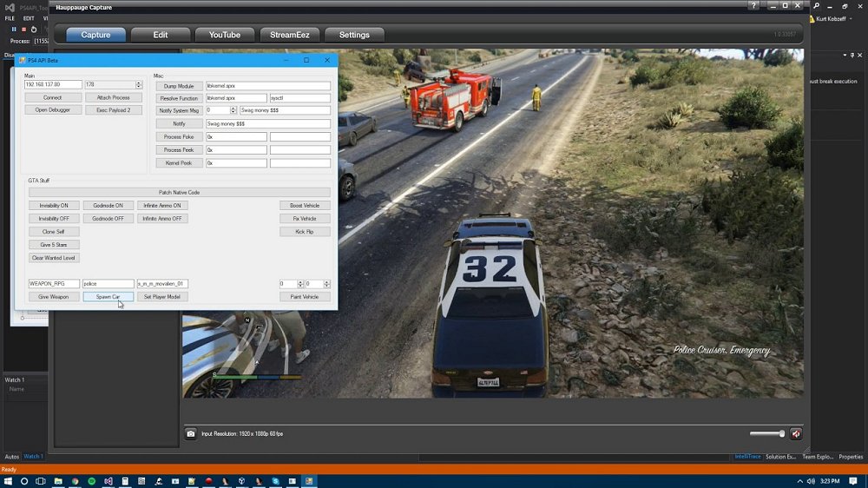The image size is (868, 488).
Task: Open the Hauppauge Capture help question mark
Action: coord(753,5)
